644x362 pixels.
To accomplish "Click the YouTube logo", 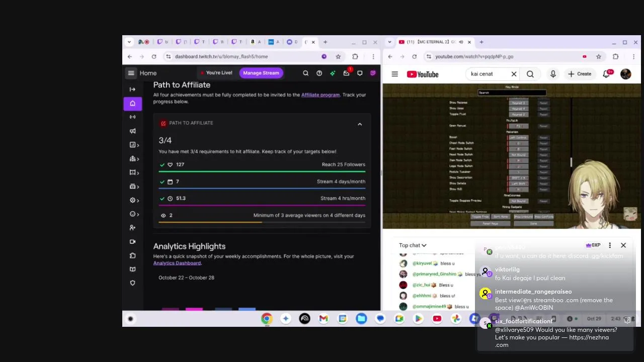I will 423,74.
